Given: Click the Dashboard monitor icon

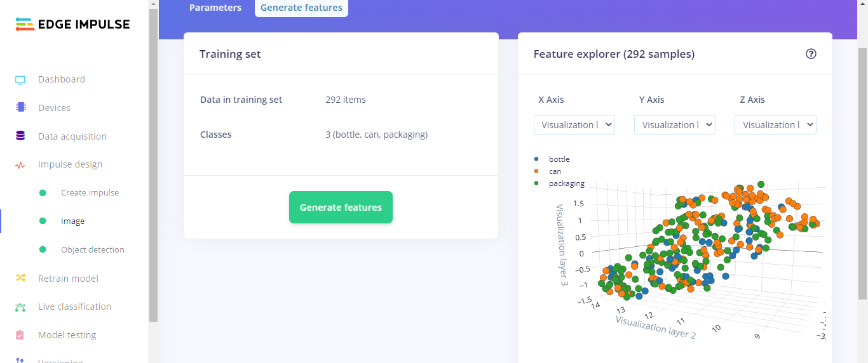Looking at the screenshot, I should (x=20, y=80).
